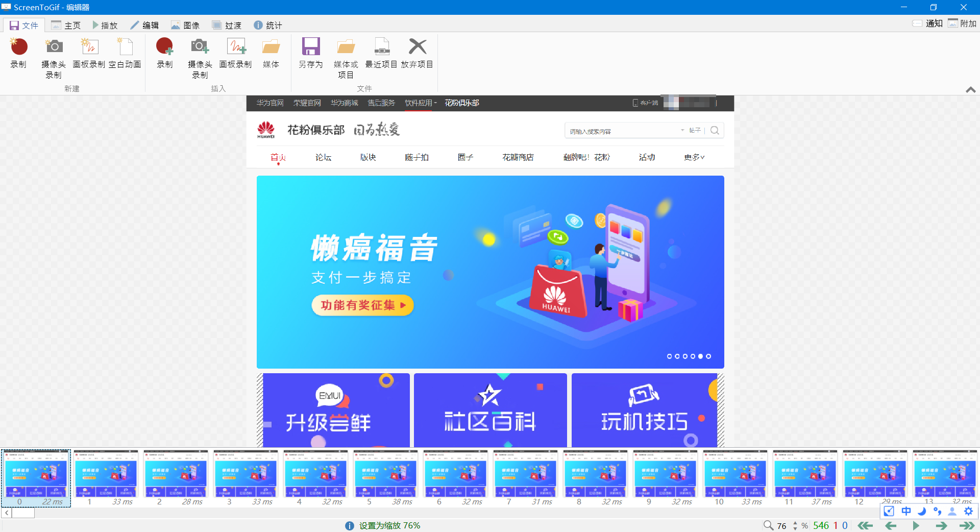Adjust zoom percentage with the stepper arrows
The image size is (980, 532).
pos(795,525)
